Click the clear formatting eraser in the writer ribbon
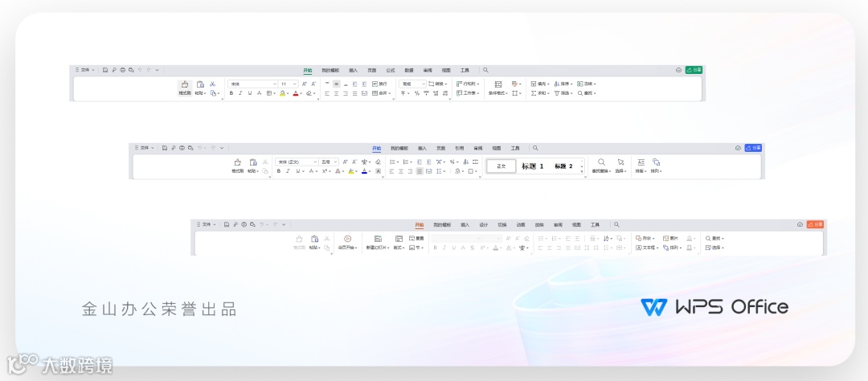The width and height of the screenshot is (868, 381). (378, 162)
